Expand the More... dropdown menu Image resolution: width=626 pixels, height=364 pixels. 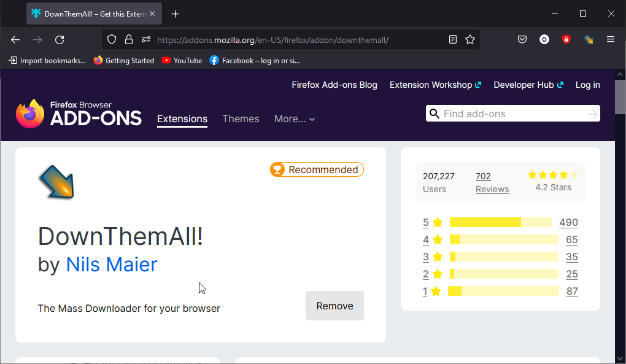pos(295,119)
